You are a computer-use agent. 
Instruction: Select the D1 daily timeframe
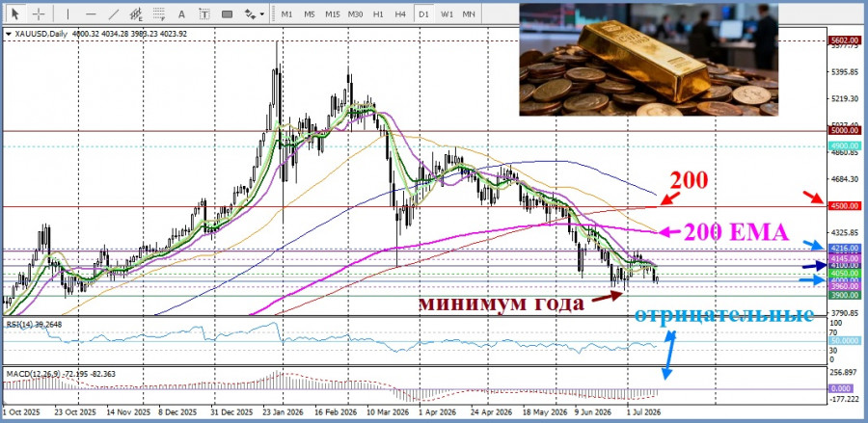coord(423,14)
